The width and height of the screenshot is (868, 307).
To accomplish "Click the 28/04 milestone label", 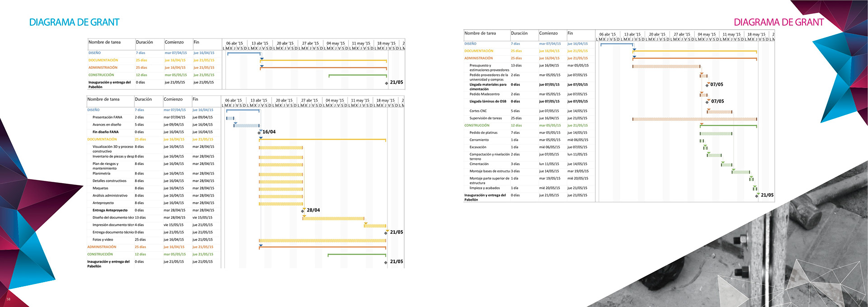I will [313, 210].
